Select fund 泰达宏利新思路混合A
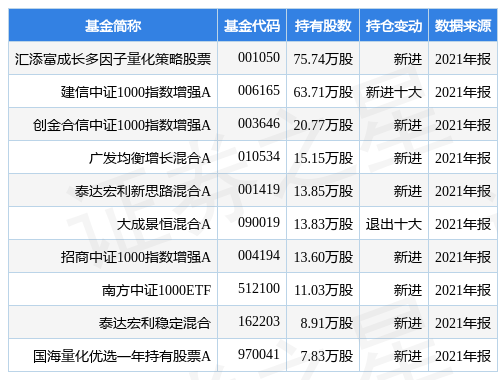Viewport: 498px width, 380px height. [x=143, y=191]
